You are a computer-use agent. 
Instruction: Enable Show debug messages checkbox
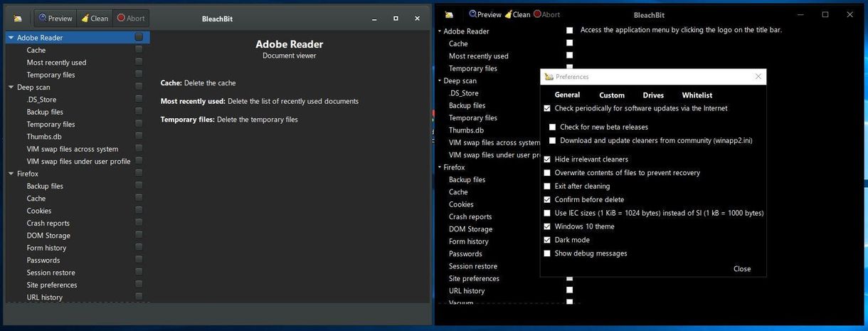547,253
